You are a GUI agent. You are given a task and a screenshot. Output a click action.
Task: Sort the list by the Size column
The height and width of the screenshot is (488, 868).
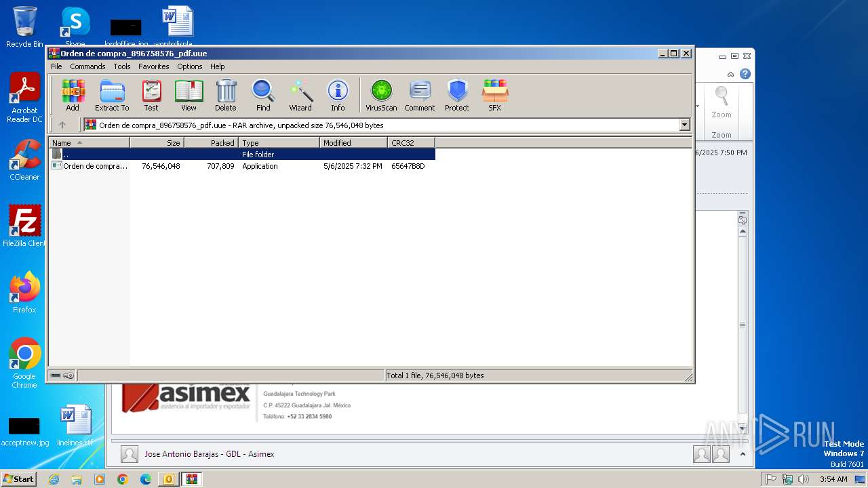157,142
